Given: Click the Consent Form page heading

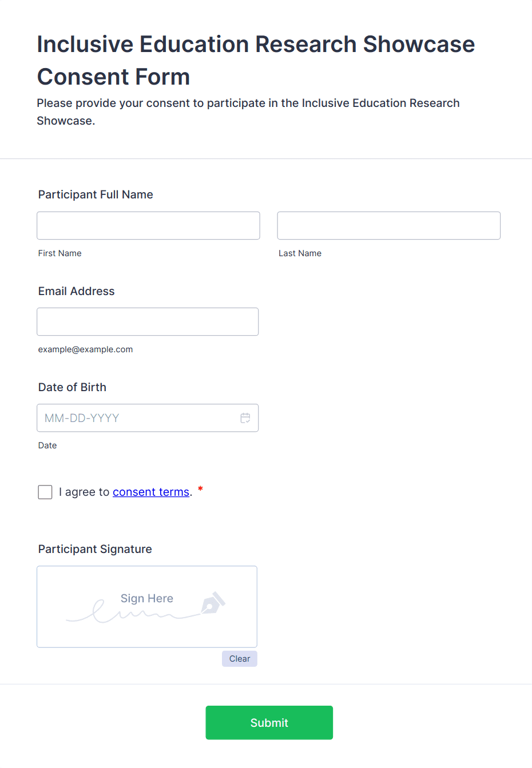Looking at the screenshot, I should pos(256,60).
